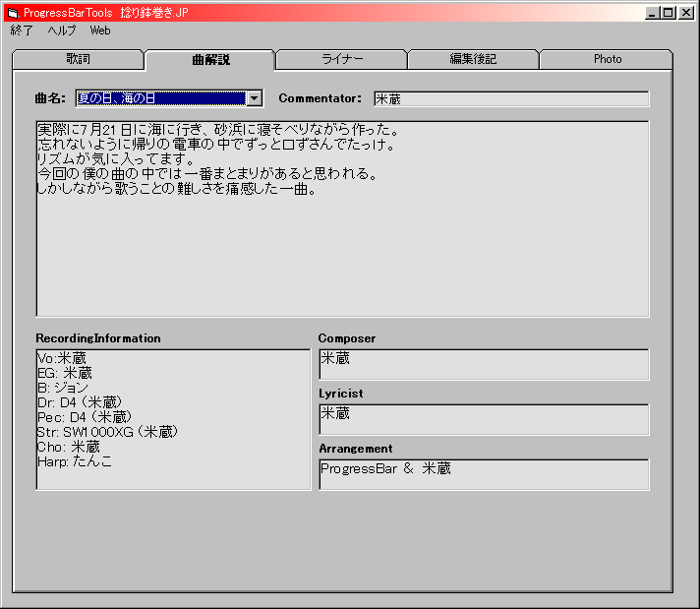Click the Composer label
The image size is (700, 609).
tap(347, 338)
